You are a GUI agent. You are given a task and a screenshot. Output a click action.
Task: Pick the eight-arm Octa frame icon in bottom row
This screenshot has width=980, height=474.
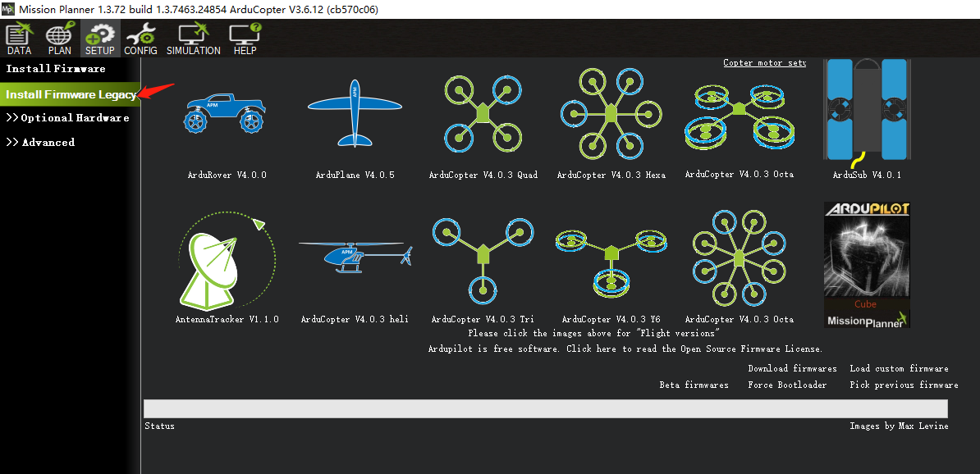740,258
